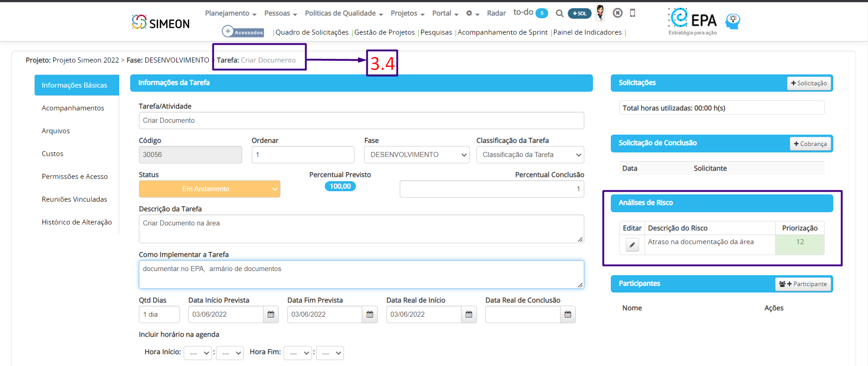
Task: Open the to-do counter badge
Action: point(542,13)
